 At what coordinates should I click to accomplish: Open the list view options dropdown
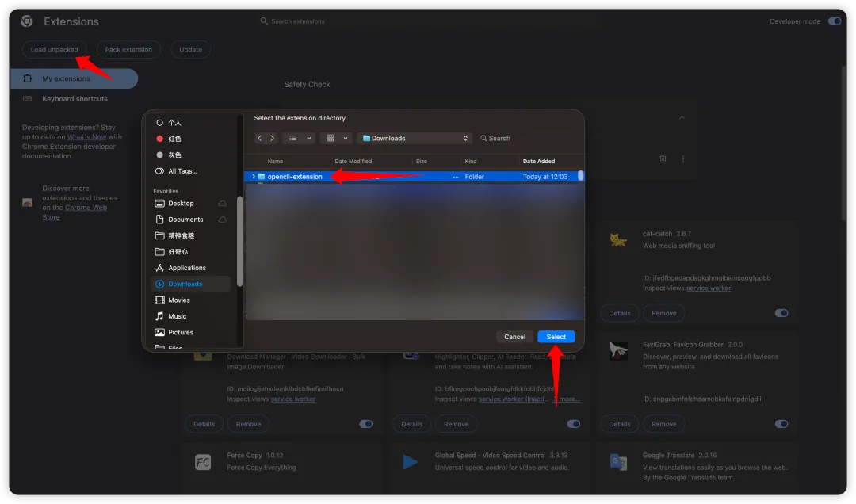[300, 138]
